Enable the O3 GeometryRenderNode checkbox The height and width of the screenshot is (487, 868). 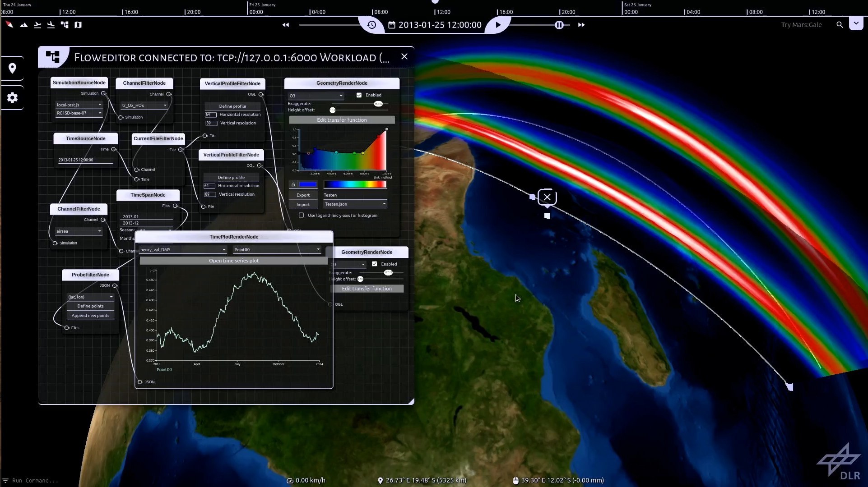[x=359, y=95]
